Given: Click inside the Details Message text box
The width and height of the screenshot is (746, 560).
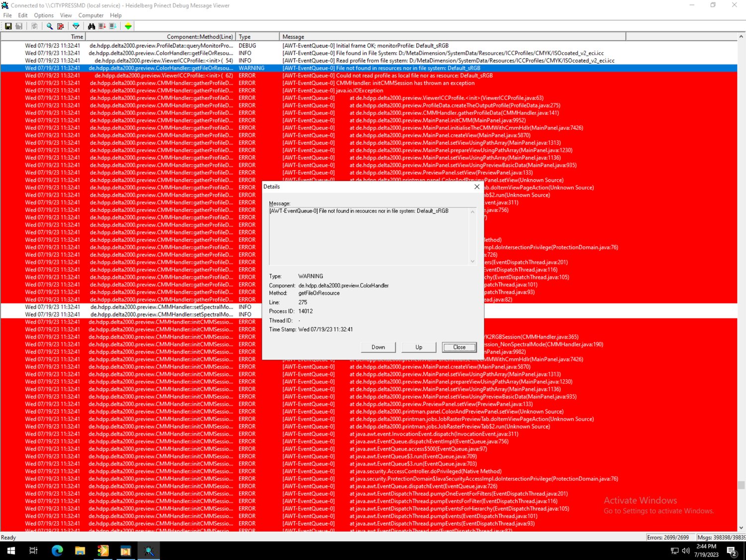Looking at the screenshot, I should pyautogui.click(x=369, y=236).
